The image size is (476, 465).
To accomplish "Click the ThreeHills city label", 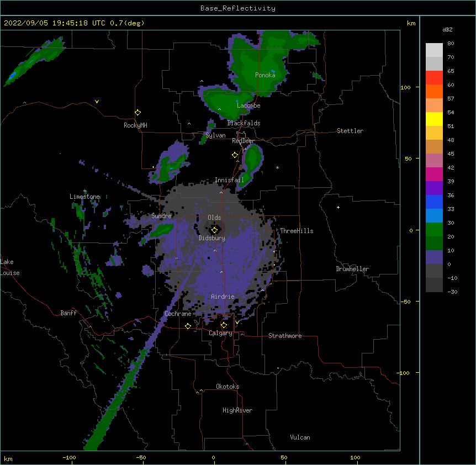I will (x=297, y=231).
